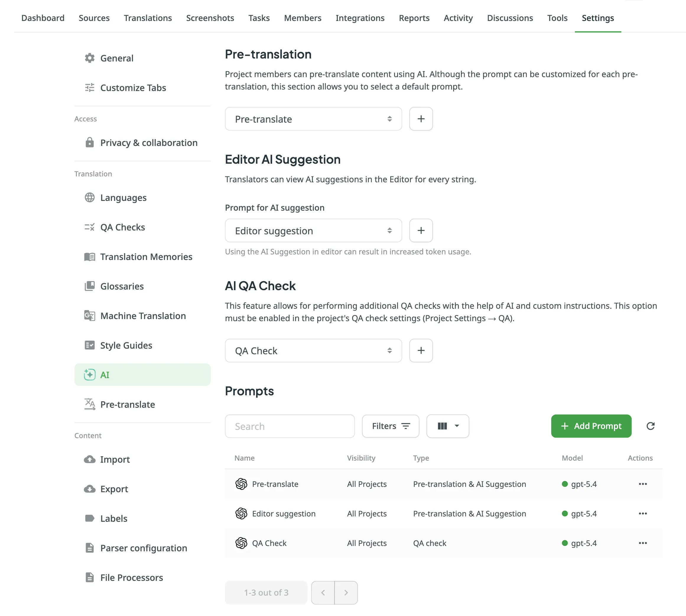Expand the Pre-translate prompt dropdown
This screenshot has width=686, height=616.
click(313, 119)
